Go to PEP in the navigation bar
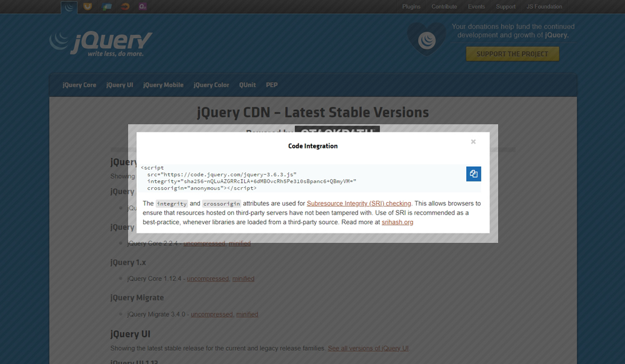This screenshot has width=625, height=364. point(272,85)
